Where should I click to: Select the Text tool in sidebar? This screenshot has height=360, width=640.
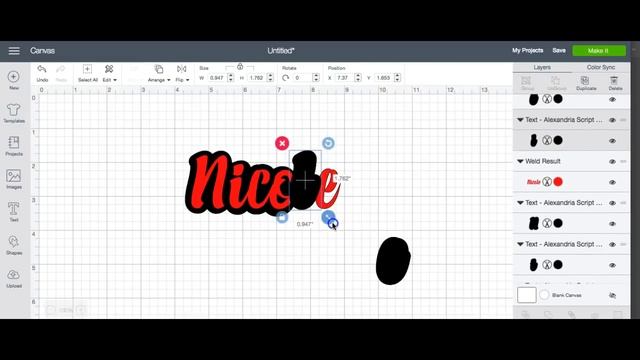coord(13,211)
